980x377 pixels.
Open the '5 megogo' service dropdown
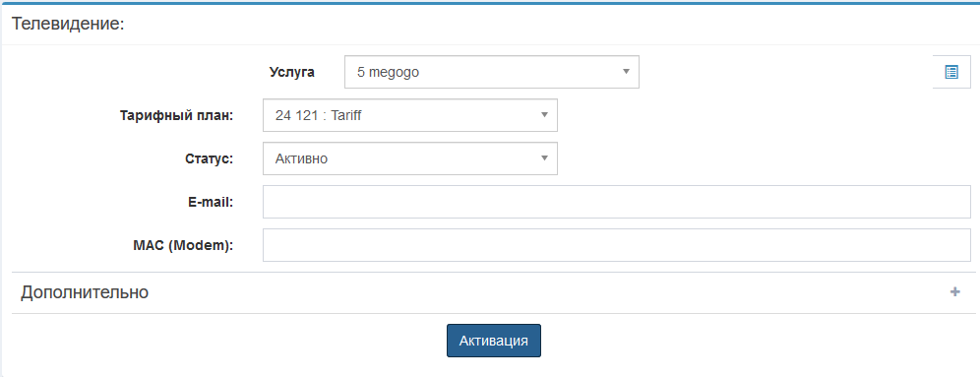click(492, 72)
